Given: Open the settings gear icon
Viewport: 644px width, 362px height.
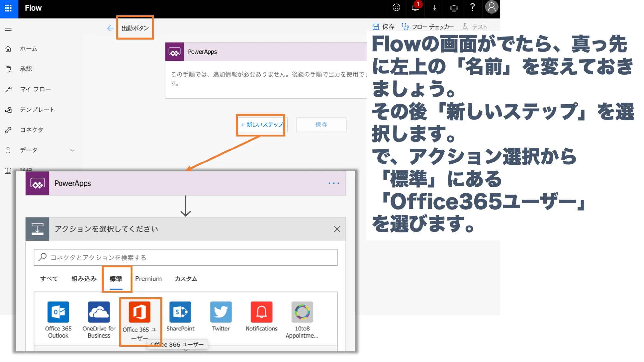Looking at the screenshot, I should 454,8.
